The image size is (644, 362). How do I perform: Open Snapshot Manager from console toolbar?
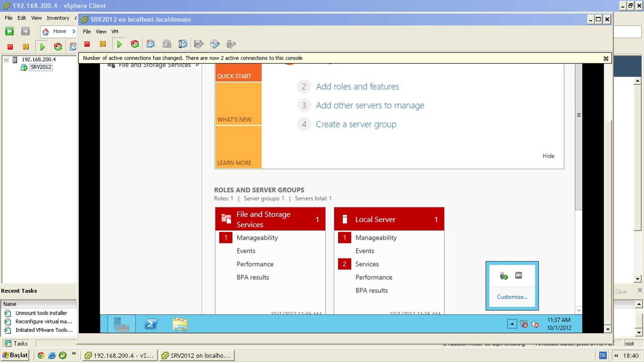coord(183,44)
